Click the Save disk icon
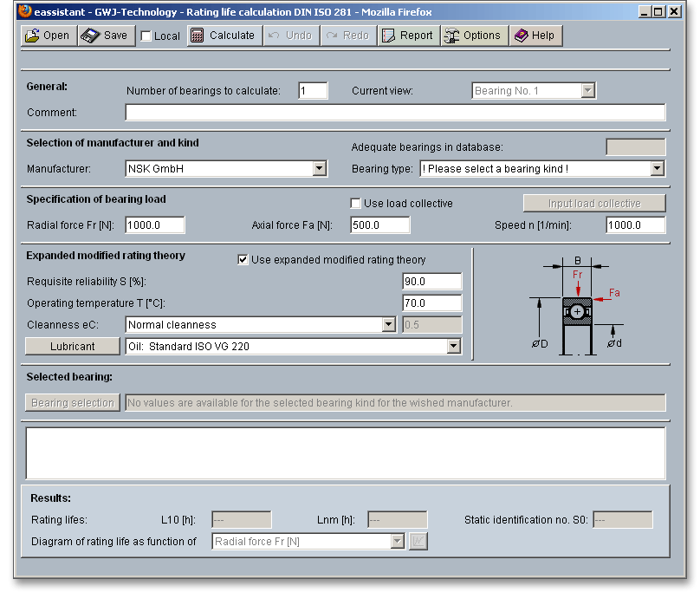This screenshot has width=700, height=592. [x=90, y=36]
